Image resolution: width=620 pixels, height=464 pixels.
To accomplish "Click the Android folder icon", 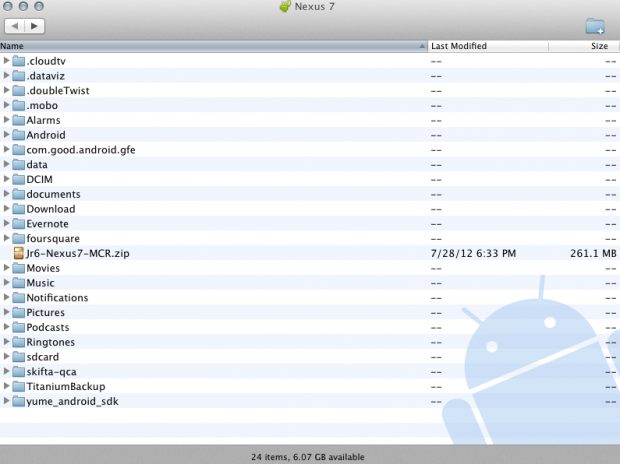I will point(18,135).
